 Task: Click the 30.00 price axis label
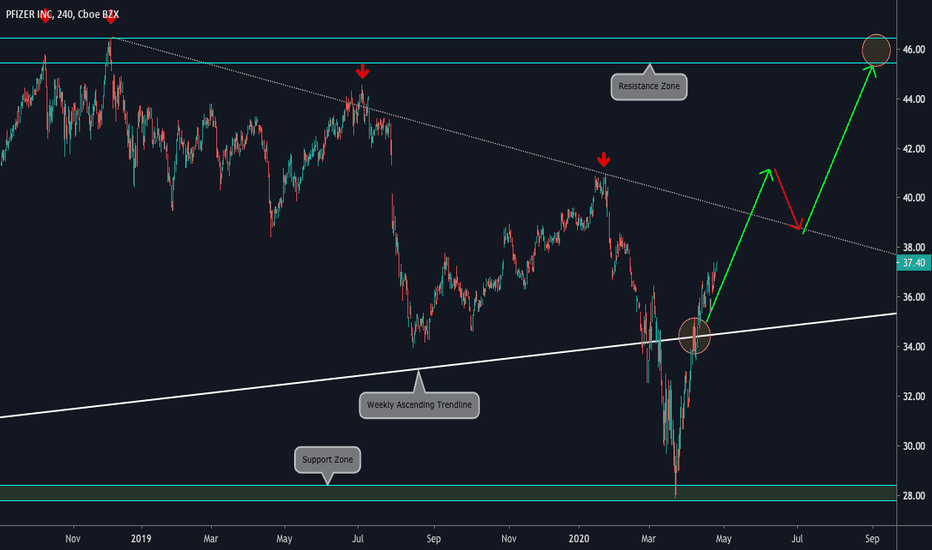tap(914, 446)
